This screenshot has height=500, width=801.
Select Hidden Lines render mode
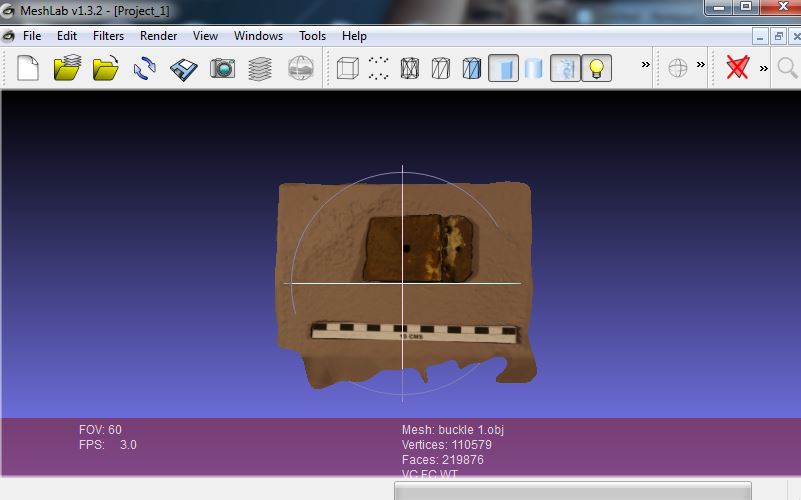click(x=440, y=68)
